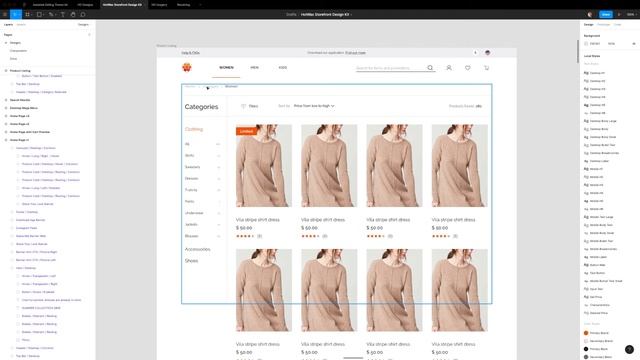Expand the Dresses category arrow
The image size is (640, 360).
click(x=218, y=178)
